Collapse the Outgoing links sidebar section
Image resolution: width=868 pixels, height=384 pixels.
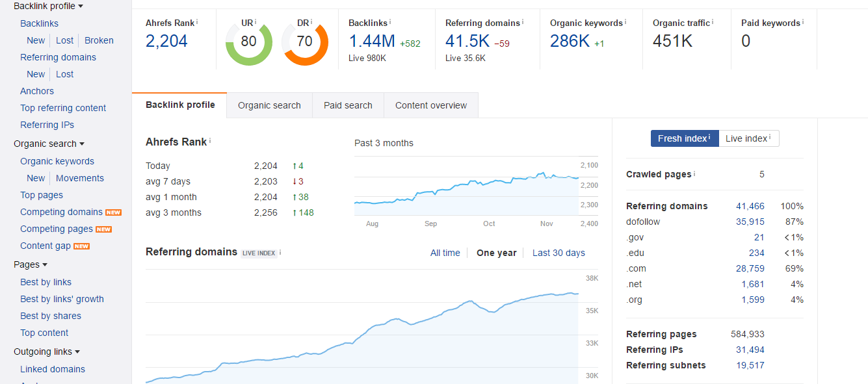(x=47, y=352)
